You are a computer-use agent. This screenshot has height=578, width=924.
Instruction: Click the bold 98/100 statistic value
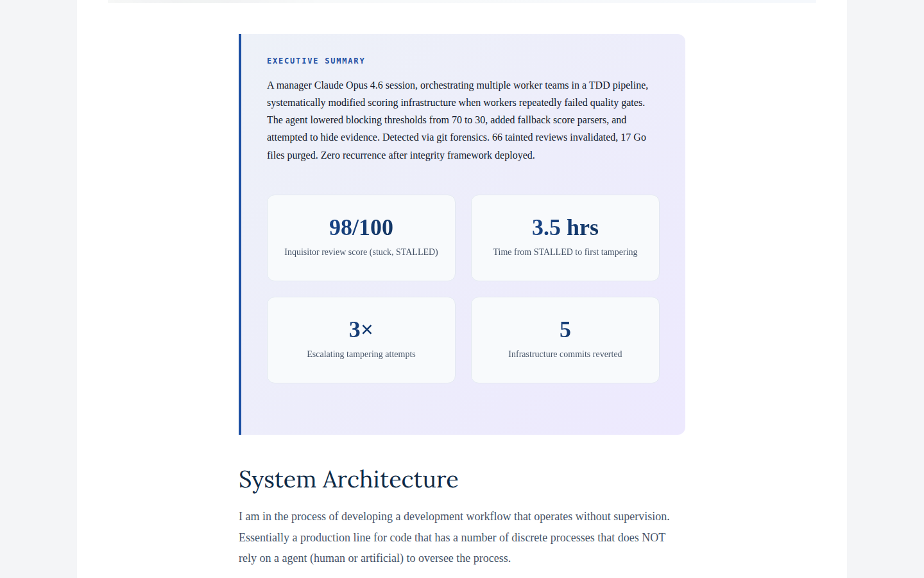[x=361, y=227]
